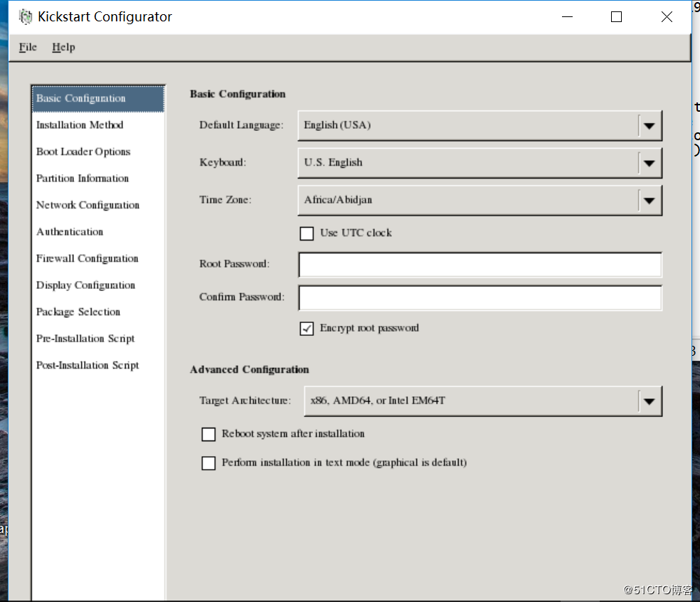Maximize the Kickstart Configurator window
This screenshot has width=700, height=602.
616,17
